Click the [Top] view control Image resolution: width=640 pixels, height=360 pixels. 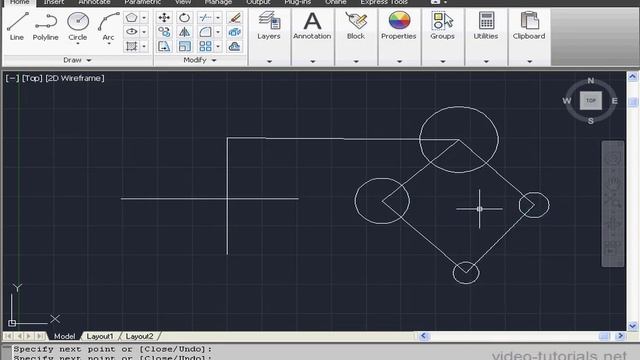pos(32,78)
